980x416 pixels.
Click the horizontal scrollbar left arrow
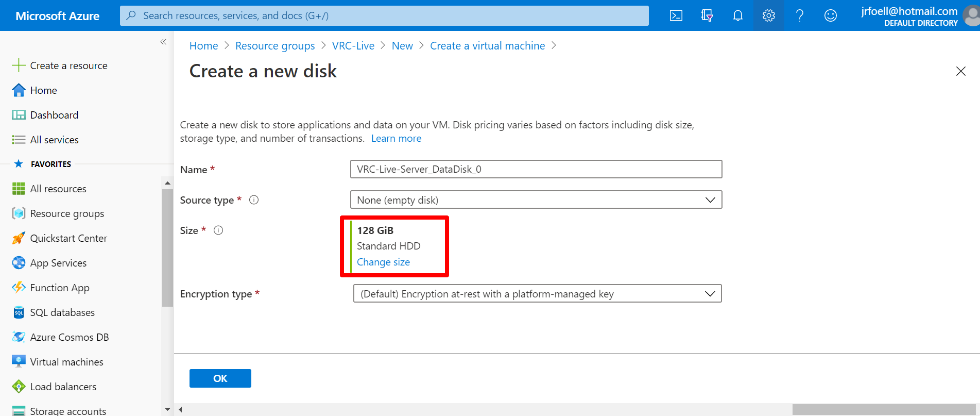coord(180,410)
